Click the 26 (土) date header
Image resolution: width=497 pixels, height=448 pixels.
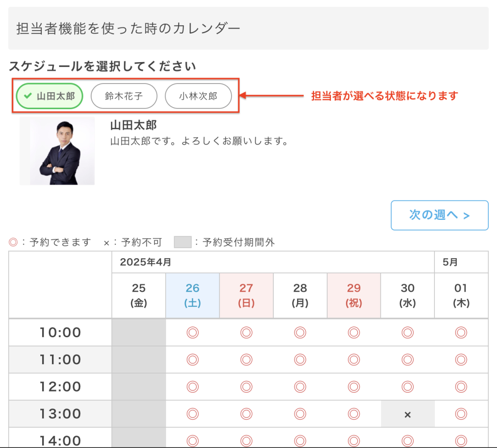[193, 295]
